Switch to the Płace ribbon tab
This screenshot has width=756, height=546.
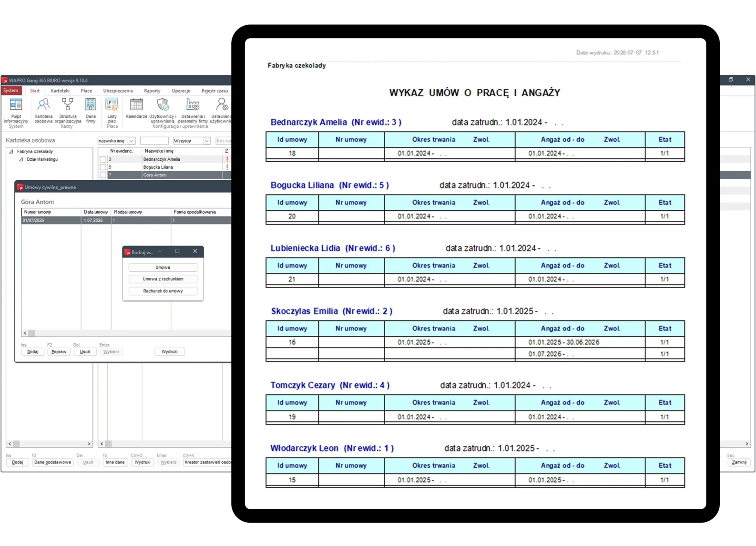pos(86,91)
